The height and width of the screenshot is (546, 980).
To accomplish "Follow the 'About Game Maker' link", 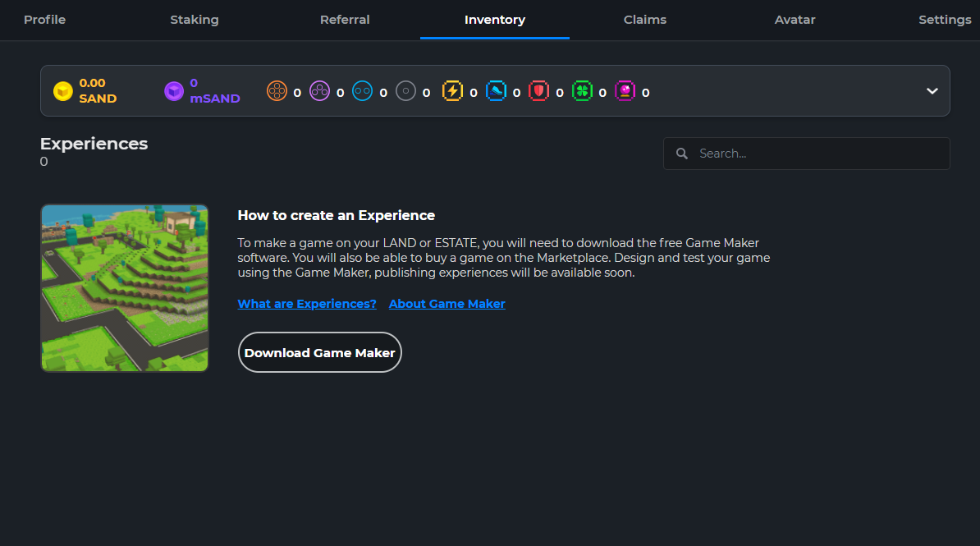I will (x=446, y=304).
